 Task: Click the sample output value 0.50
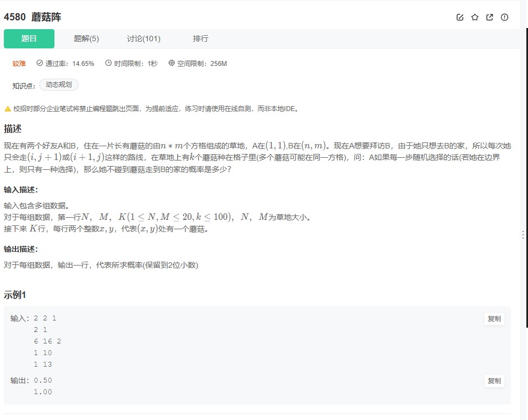tap(43, 380)
